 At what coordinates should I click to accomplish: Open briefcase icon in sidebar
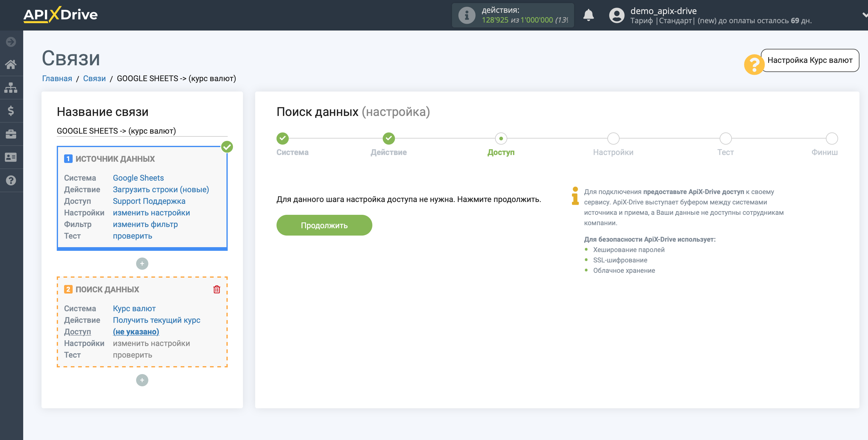[11, 134]
